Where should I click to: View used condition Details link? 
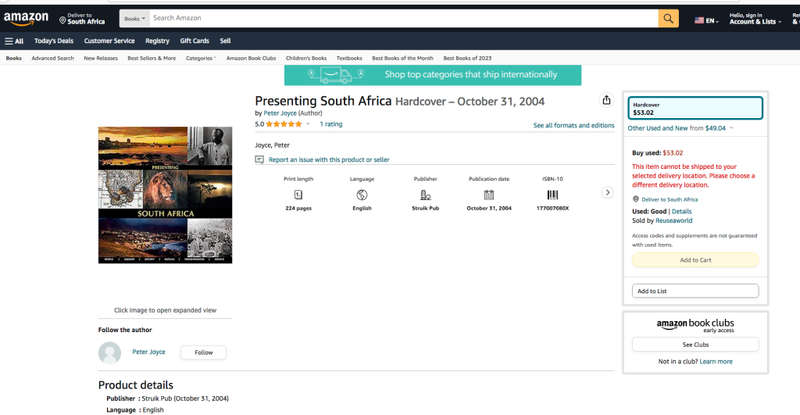[x=682, y=211]
